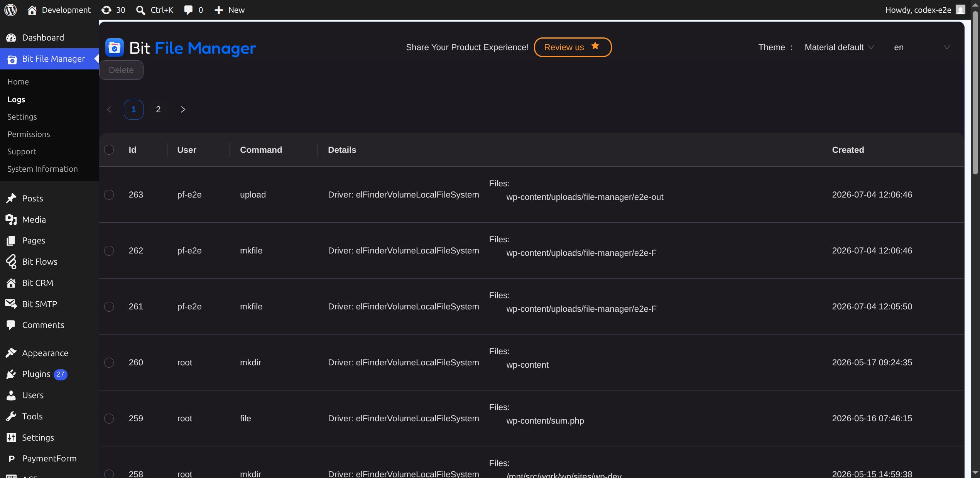This screenshot has height=478, width=980.
Task: Click the Ctrl+K search magnifier icon
Action: [x=140, y=10]
